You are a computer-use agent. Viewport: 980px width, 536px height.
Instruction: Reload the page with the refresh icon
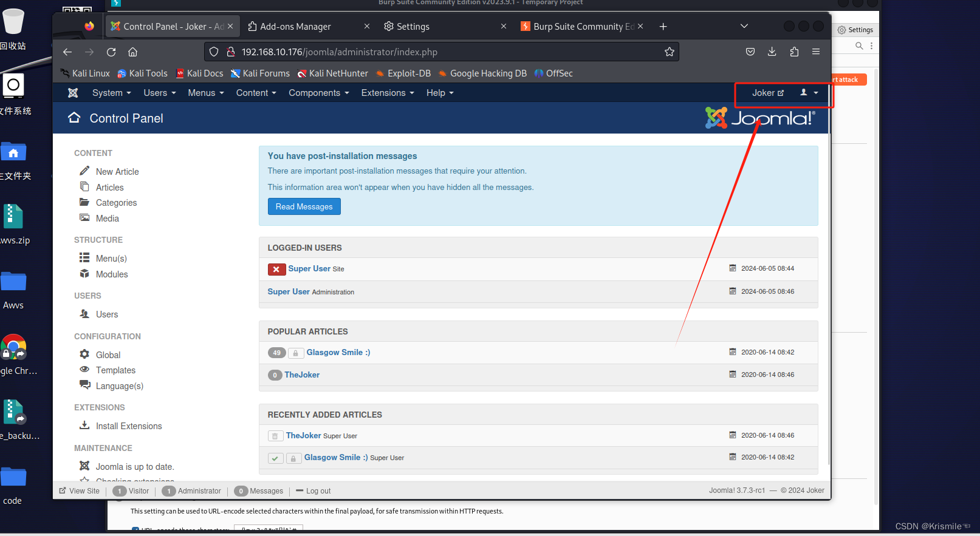tap(111, 52)
